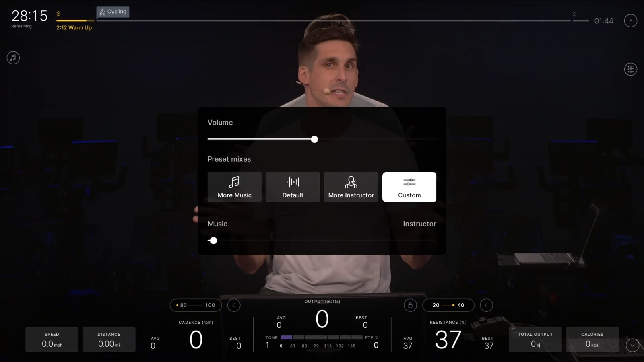The width and height of the screenshot is (644, 362).
Task: Select the Default preset mix
Action: [x=293, y=187]
